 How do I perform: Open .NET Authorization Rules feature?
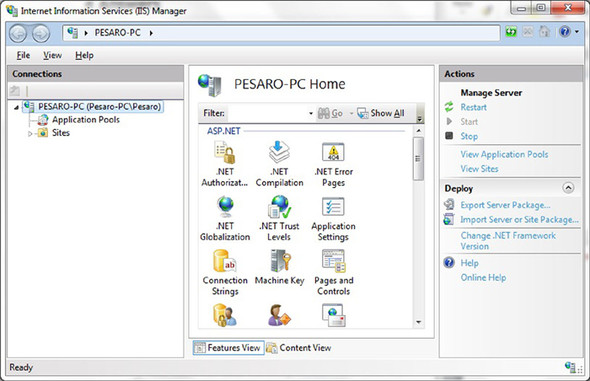(225, 164)
